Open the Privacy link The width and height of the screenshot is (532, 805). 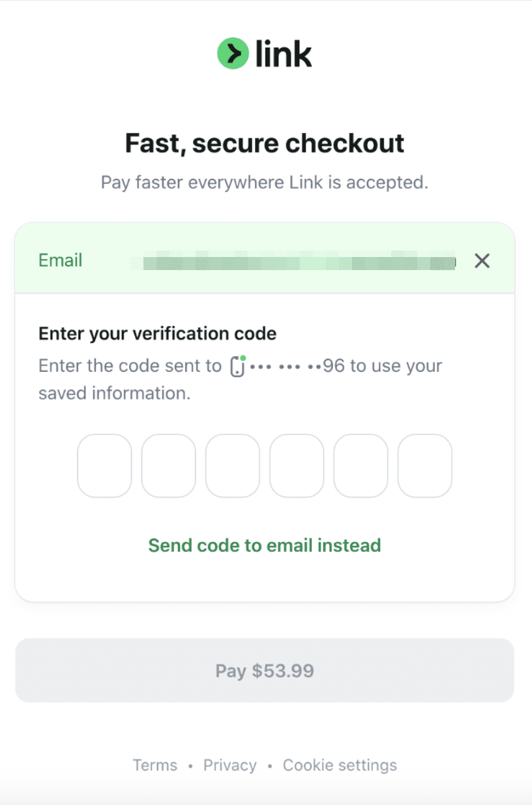click(230, 765)
